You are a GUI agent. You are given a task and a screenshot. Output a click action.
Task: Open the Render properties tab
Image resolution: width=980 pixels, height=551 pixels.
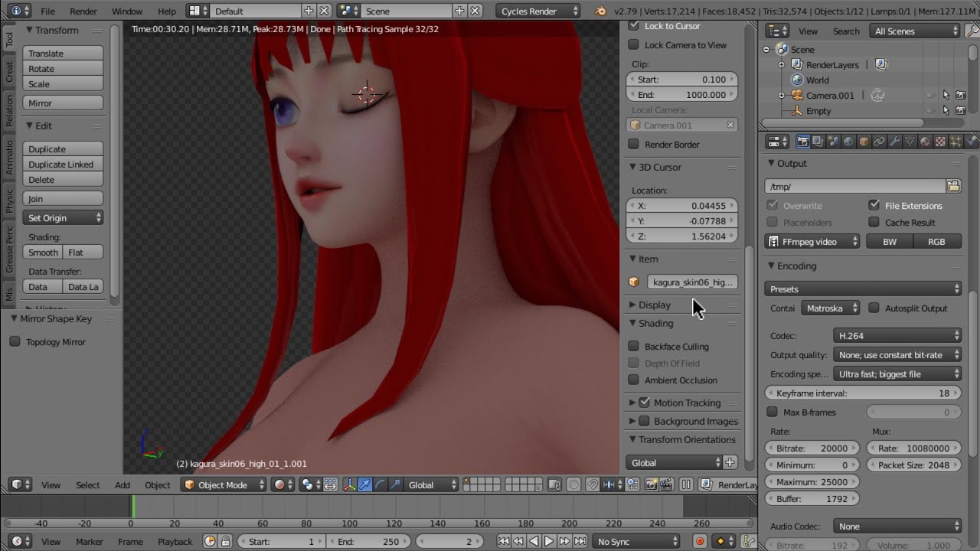point(803,142)
